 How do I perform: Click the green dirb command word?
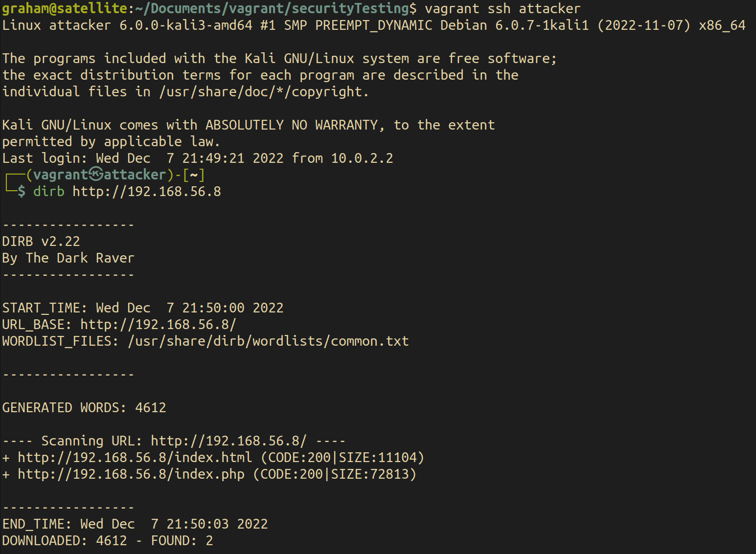tap(49, 192)
